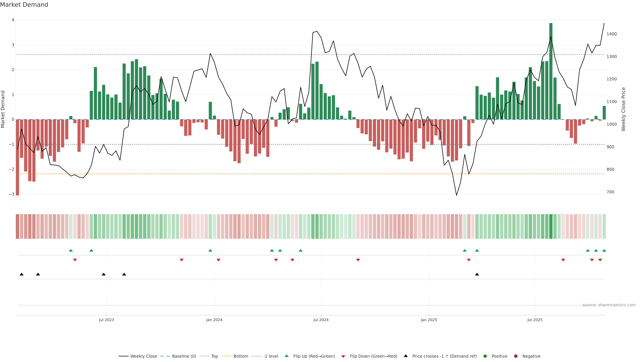Screen dimensions: 644x362
Task: Click the green Positive legend dot
Action: click(485, 356)
